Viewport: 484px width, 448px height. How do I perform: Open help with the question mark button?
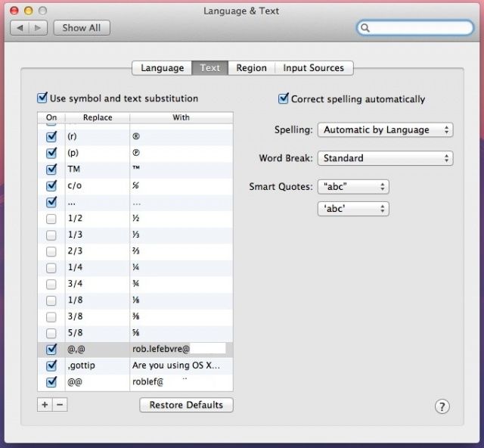(442, 406)
